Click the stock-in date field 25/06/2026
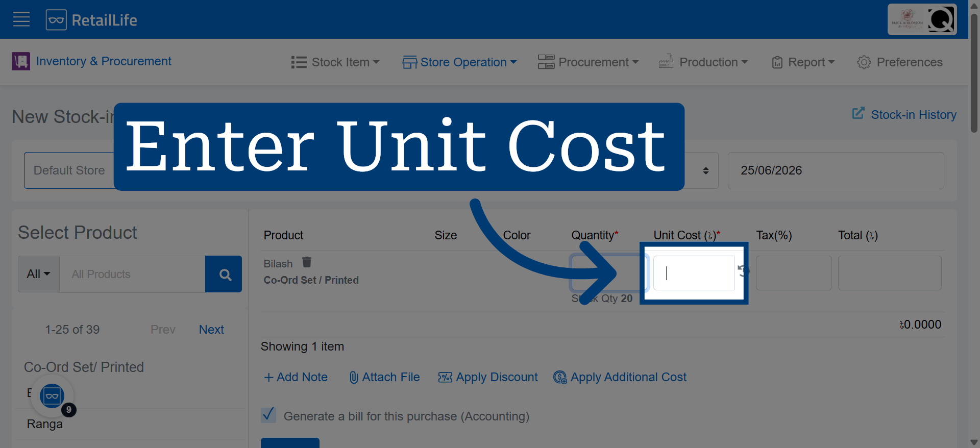The image size is (980, 448). [x=836, y=170]
